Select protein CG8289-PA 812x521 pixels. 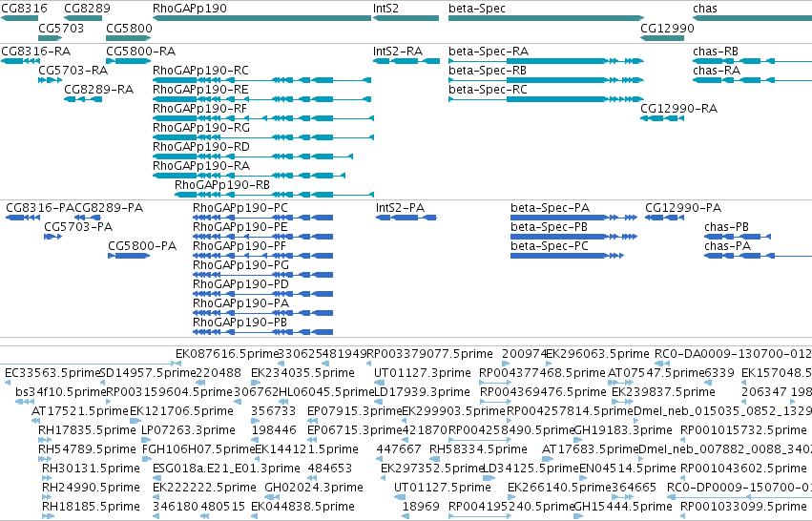[88, 218]
